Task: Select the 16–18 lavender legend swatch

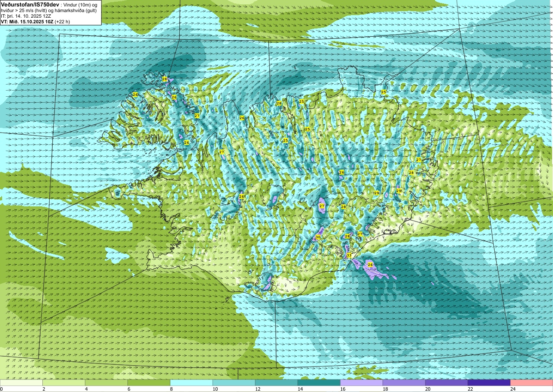Action: point(362,383)
